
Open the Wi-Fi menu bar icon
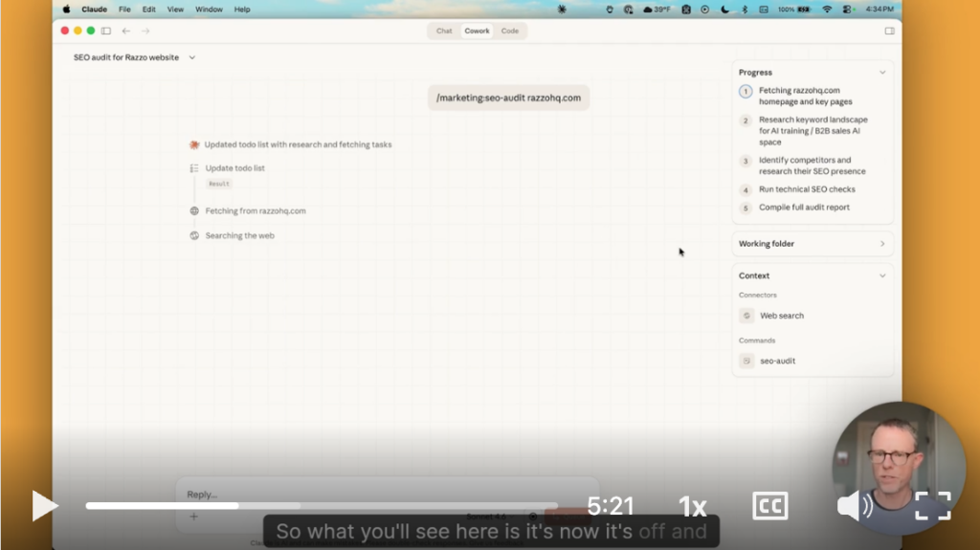[x=827, y=10]
